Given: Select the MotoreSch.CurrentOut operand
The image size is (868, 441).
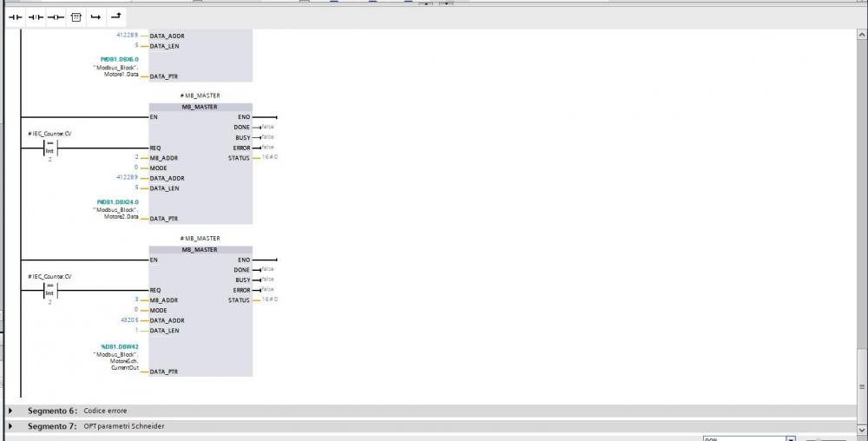Looking at the screenshot, I should click(115, 361).
